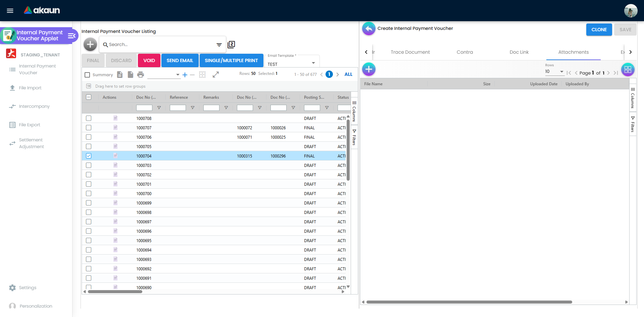Open the search filter options icon

click(219, 45)
